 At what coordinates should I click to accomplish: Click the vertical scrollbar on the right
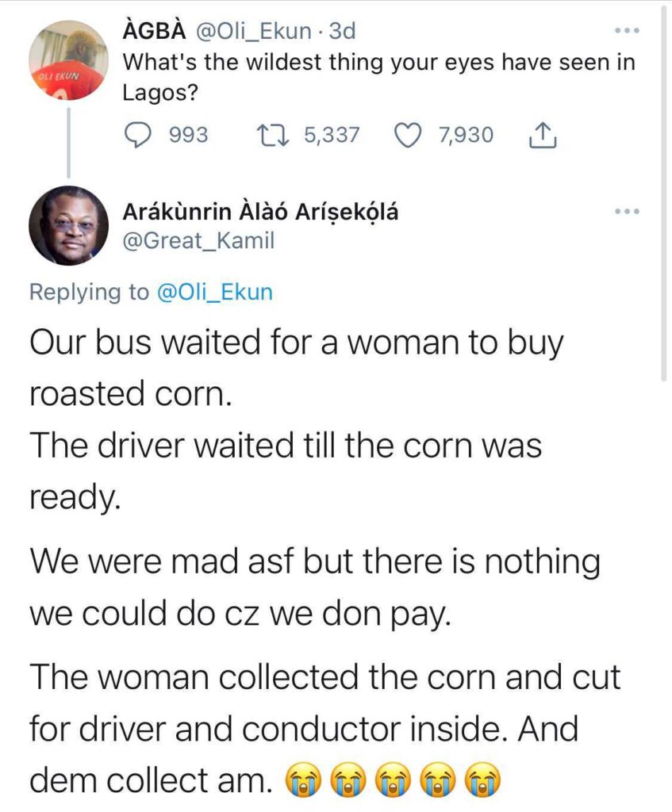pos(665,190)
